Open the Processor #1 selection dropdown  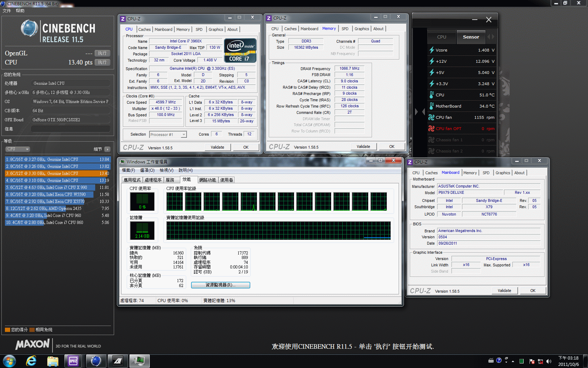(168, 135)
